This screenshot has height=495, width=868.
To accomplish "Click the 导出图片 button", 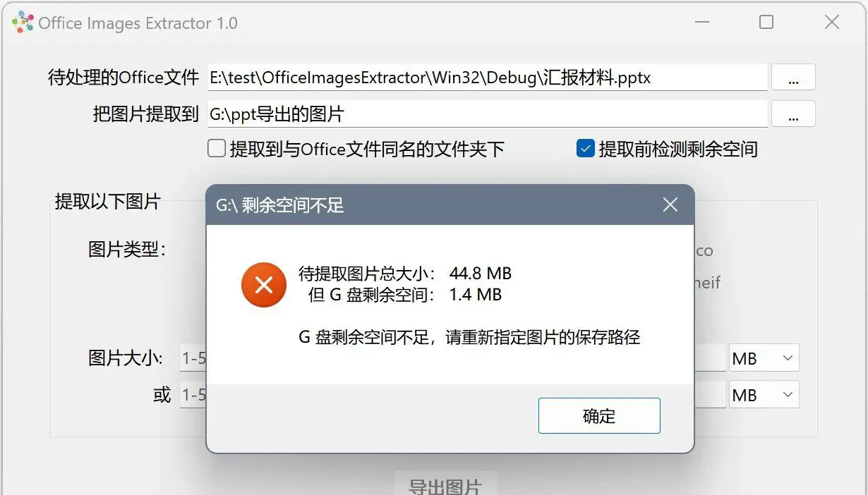I will coord(445,484).
